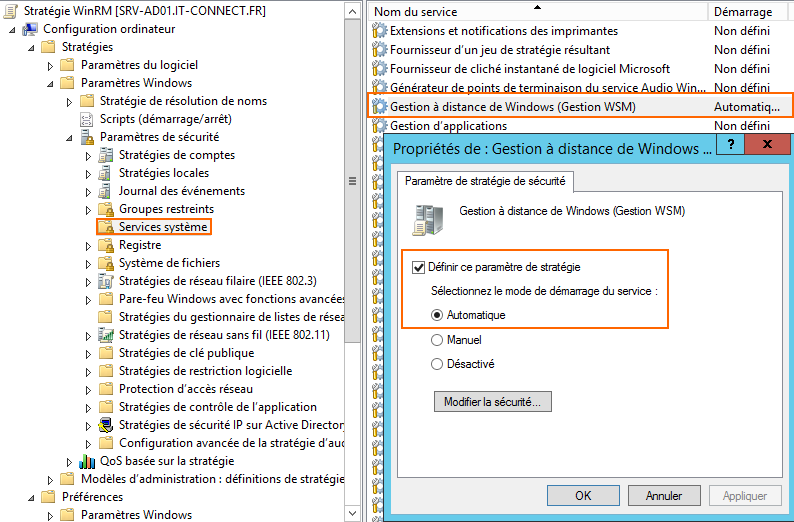Click the Stratégies locales icon
794x522 pixels.
[105, 173]
